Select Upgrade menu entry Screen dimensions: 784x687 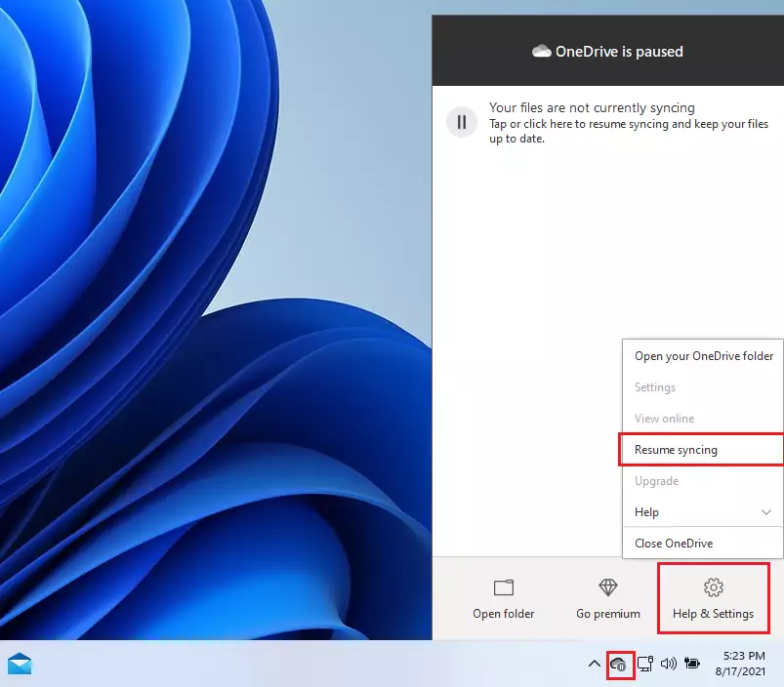703,481
